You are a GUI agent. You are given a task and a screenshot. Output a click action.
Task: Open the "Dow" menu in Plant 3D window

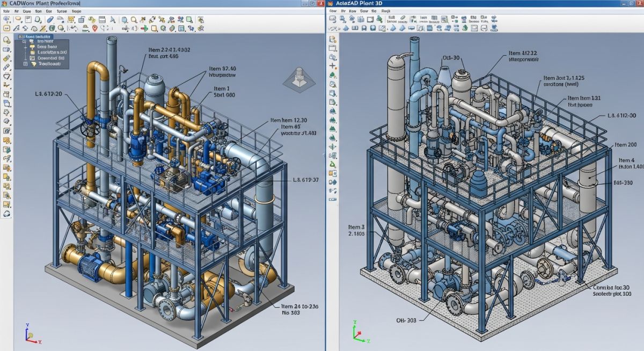(x=364, y=11)
